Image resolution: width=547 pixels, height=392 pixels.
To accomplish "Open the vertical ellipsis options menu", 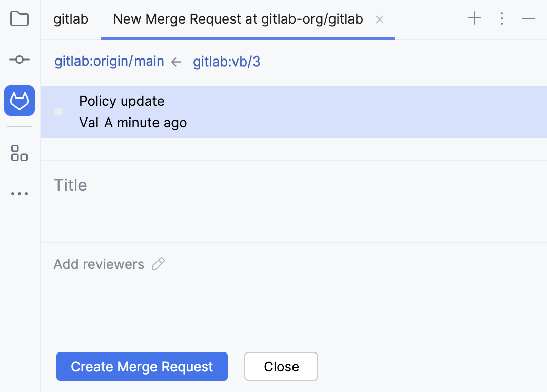I will point(501,18).
